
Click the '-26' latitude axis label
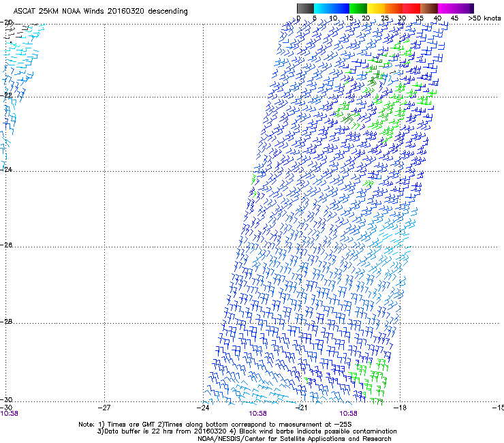pos(7,245)
